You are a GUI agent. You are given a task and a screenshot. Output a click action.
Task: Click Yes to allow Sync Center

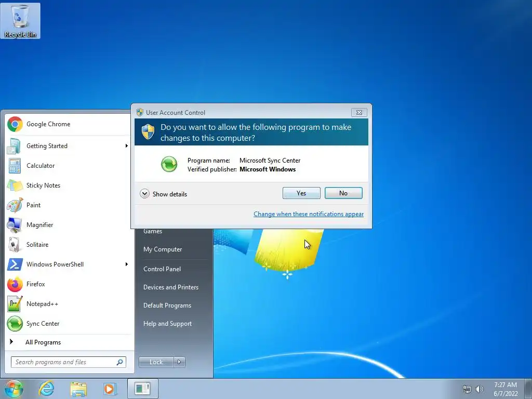coord(301,193)
